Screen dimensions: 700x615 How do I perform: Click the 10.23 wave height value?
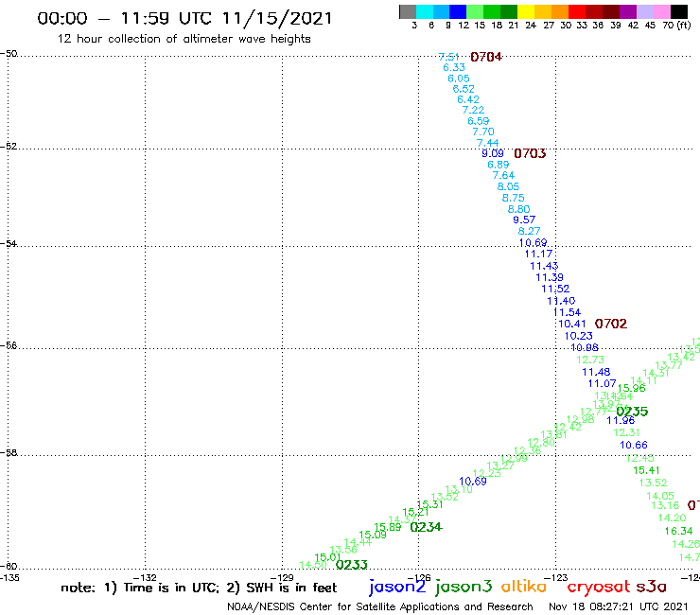579,336
